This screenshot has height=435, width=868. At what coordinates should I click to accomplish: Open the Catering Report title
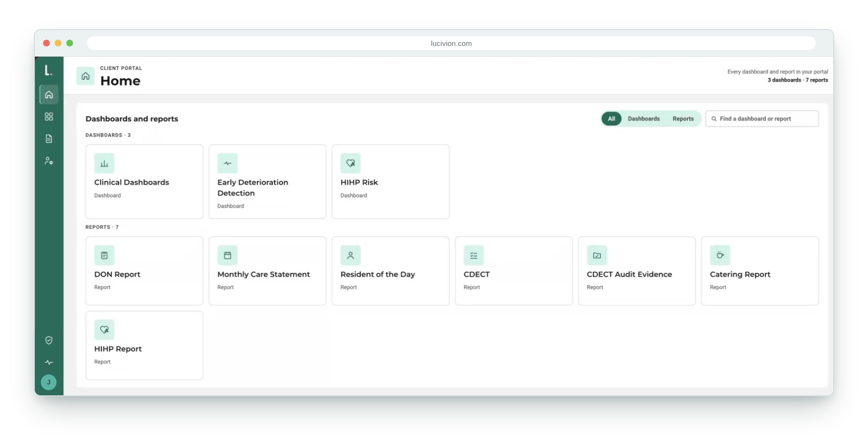click(740, 274)
